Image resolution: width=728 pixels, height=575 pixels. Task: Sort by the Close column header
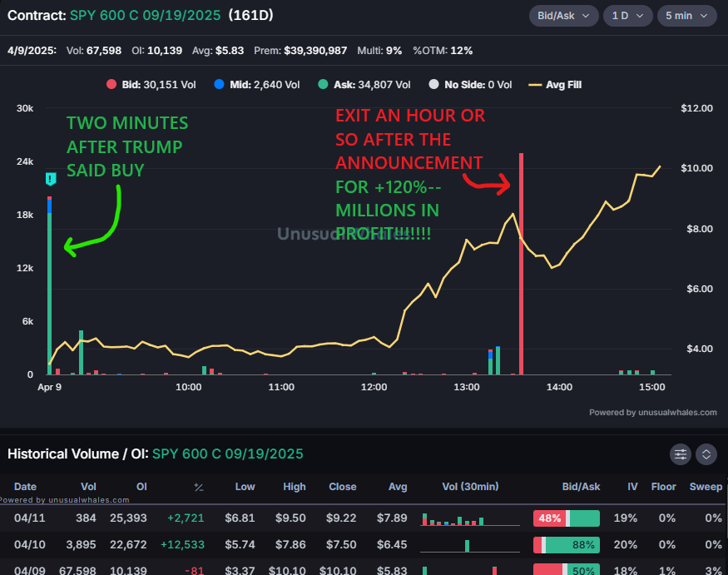coord(343,487)
